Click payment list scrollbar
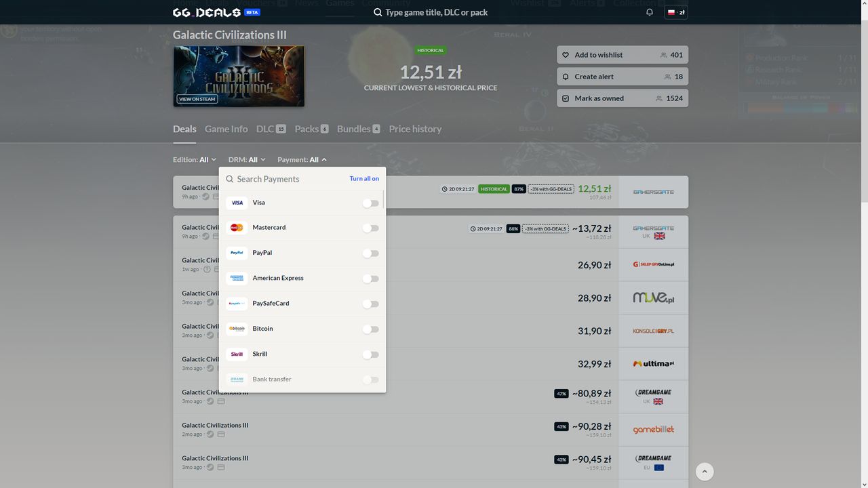 (384, 199)
